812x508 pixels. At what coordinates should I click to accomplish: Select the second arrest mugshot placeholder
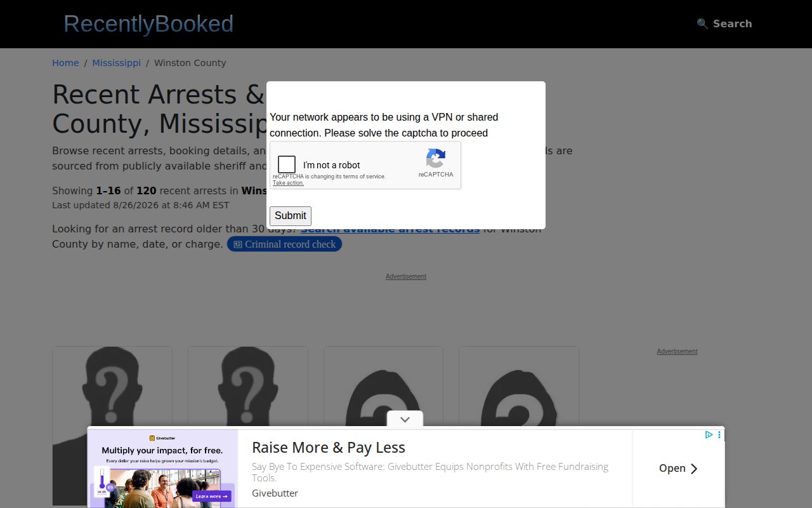click(x=248, y=426)
